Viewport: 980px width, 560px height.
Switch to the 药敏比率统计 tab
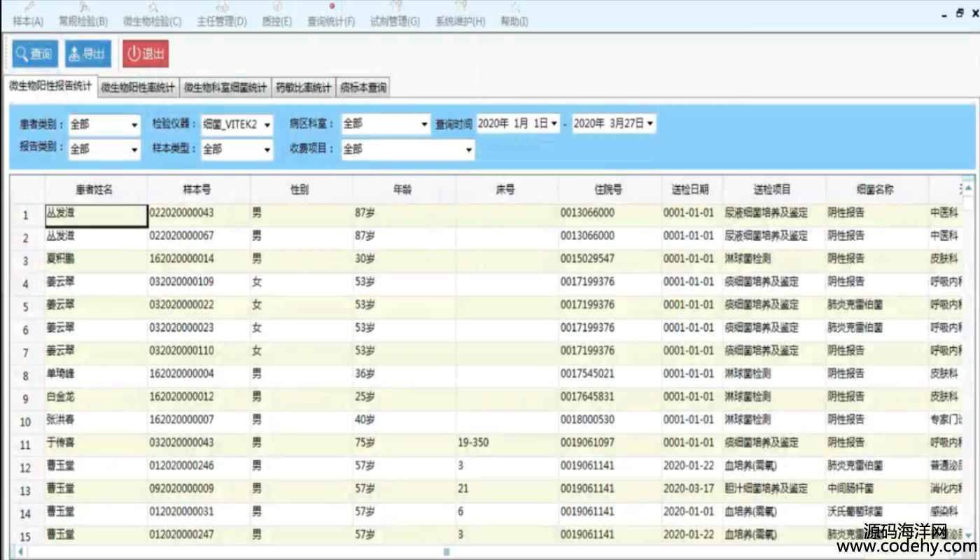tap(303, 87)
